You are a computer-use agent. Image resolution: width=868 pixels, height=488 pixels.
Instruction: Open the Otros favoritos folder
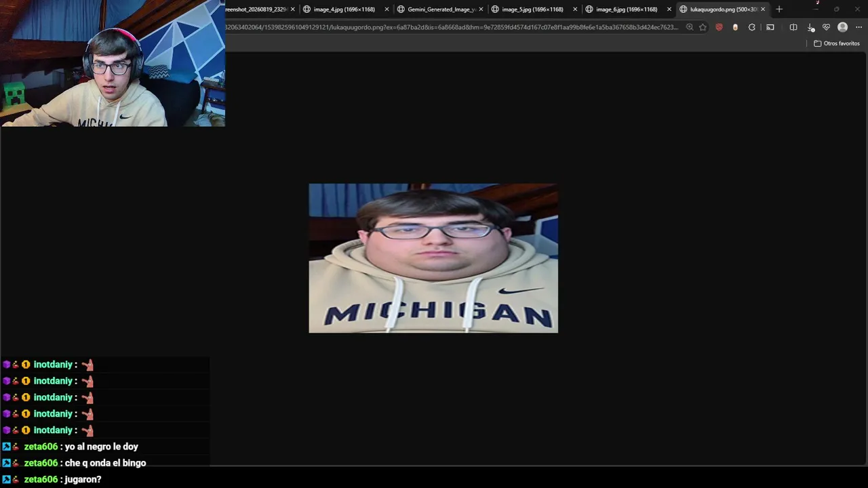(x=837, y=43)
